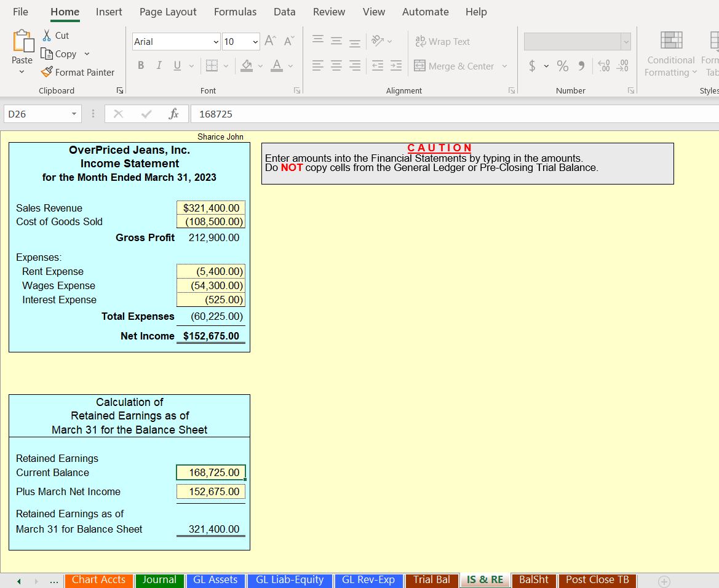Apply fill color paint bucket

point(247,66)
